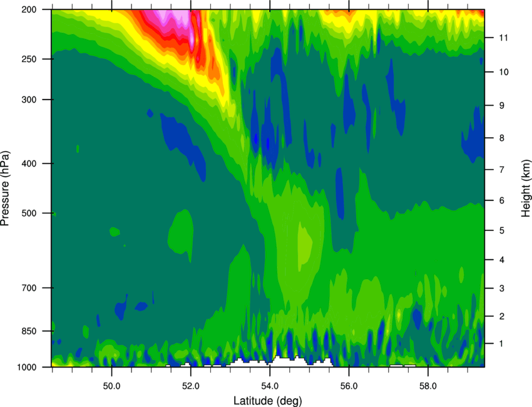Click the 700 pressure tick label
The image size is (532, 407).
(29, 288)
